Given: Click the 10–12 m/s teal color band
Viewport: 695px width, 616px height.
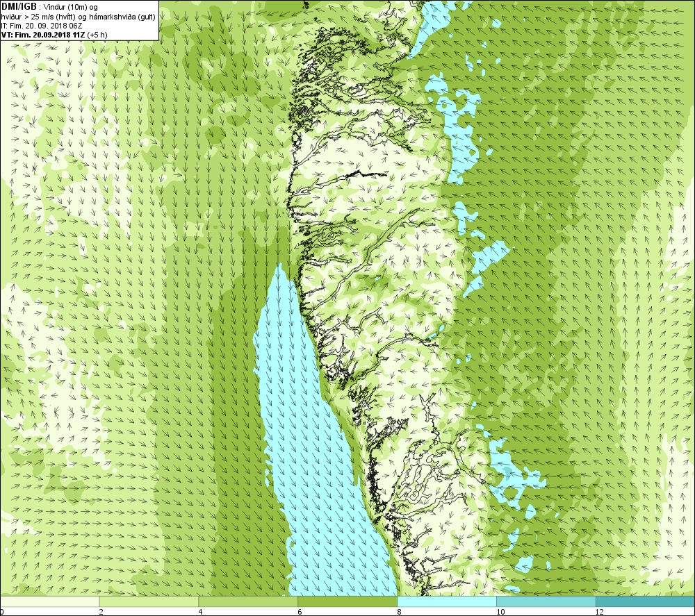Looking at the screenshot, I should tap(546, 601).
